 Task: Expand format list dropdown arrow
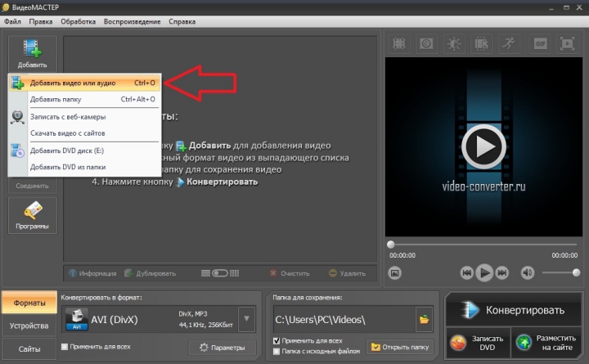[x=247, y=319]
